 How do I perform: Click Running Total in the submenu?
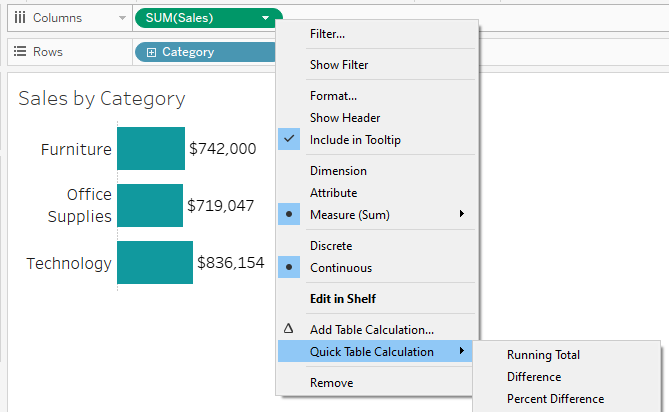(543, 355)
